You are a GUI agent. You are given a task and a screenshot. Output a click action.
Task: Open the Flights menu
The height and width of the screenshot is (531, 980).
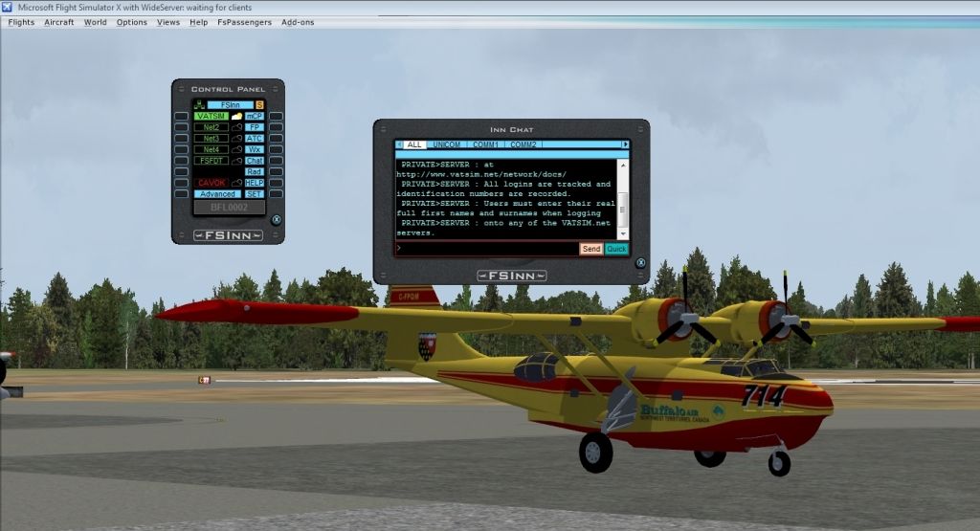pos(21,22)
